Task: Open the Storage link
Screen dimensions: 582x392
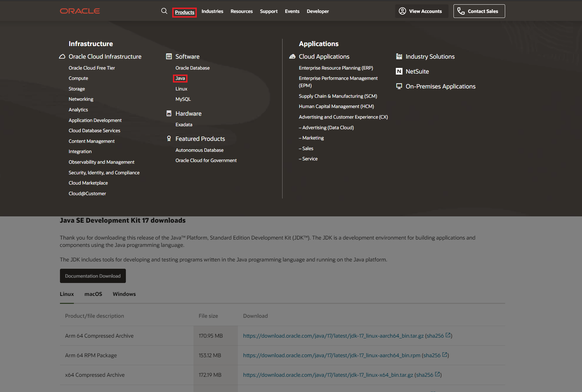Action: (x=77, y=89)
